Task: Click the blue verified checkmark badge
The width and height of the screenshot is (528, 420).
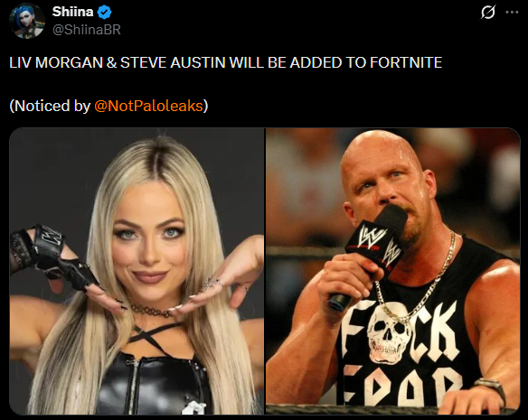Action: [x=104, y=13]
